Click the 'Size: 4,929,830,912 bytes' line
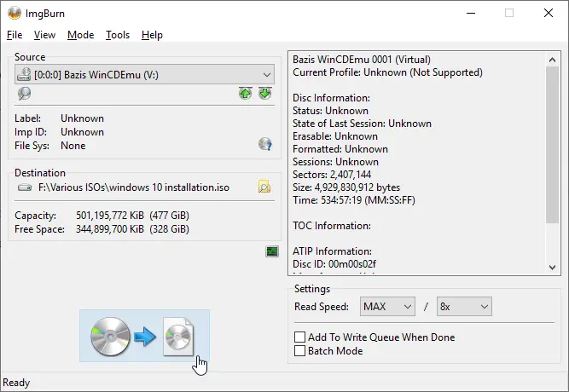569x392 pixels. (346, 187)
